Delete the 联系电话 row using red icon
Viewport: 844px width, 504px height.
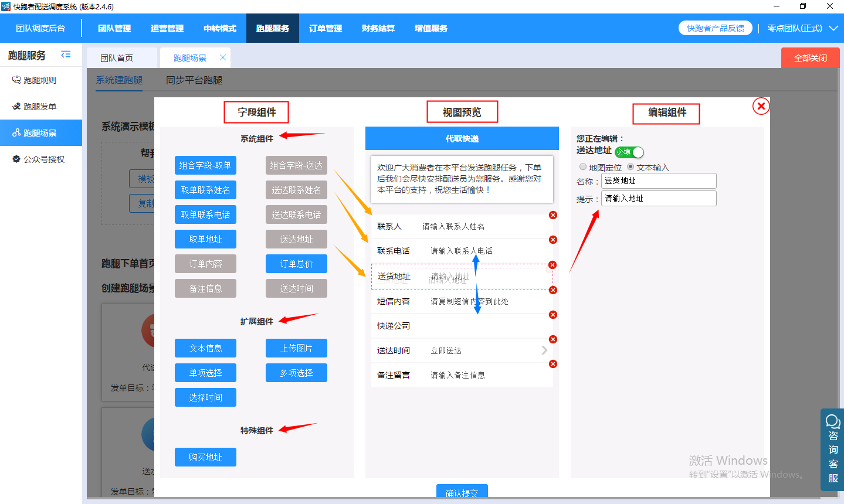(553, 240)
